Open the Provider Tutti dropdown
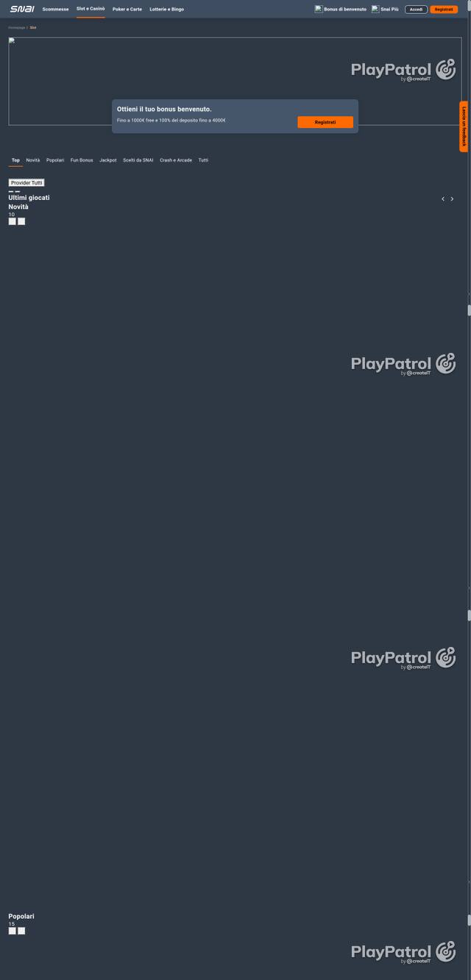The height and width of the screenshot is (980, 471). point(26,182)
